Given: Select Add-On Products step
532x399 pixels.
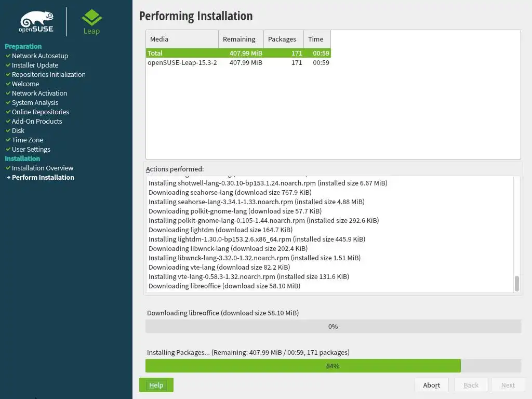Looking at the screenshot, I should pyautogui.click(x=37, y=121).
